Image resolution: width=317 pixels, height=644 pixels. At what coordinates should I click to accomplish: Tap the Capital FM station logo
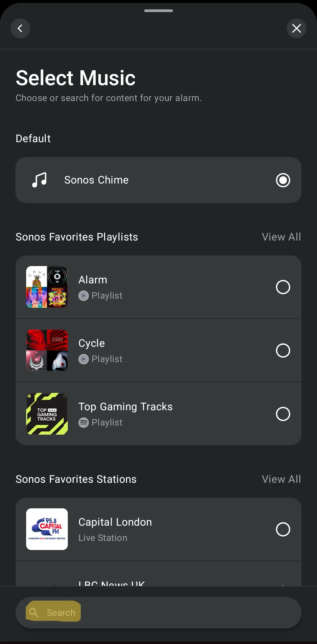click(47, 529)
